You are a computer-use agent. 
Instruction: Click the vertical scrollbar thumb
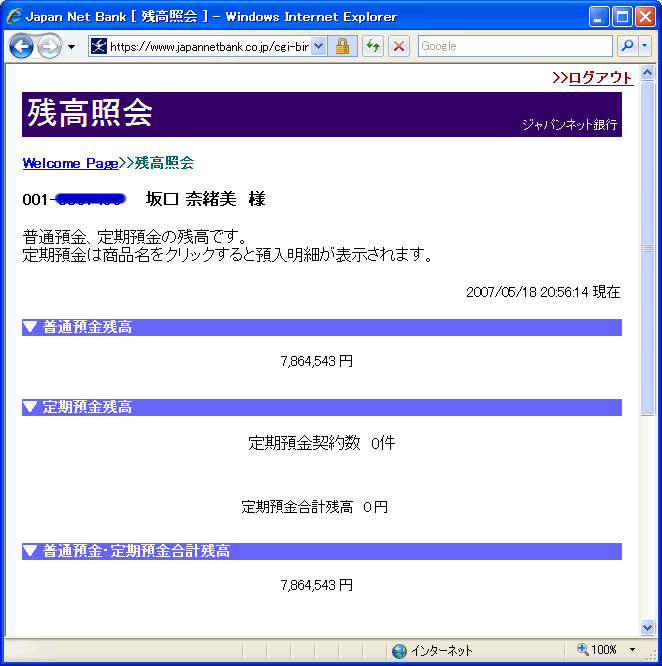point(647,248)
